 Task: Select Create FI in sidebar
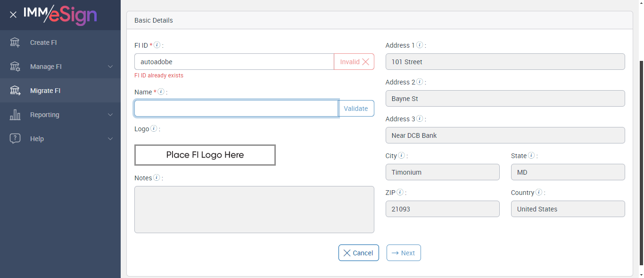coord(43,42)
